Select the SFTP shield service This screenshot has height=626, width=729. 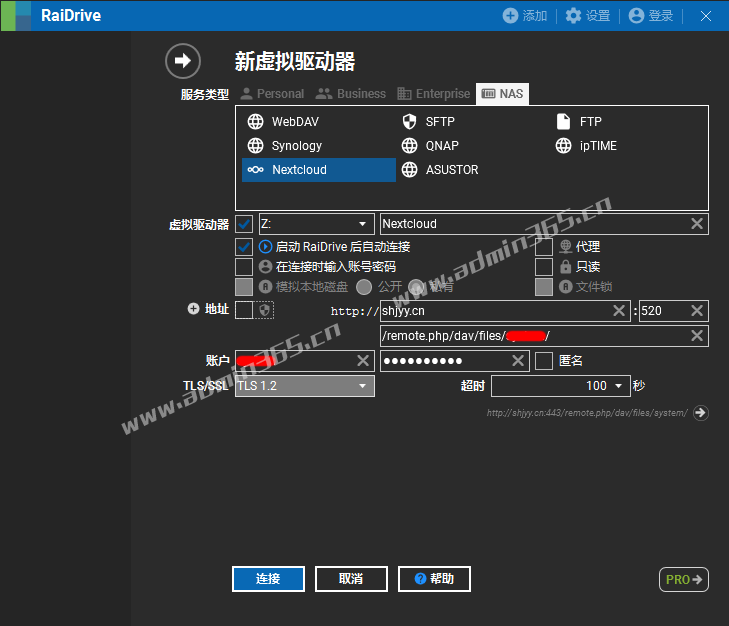473,122
